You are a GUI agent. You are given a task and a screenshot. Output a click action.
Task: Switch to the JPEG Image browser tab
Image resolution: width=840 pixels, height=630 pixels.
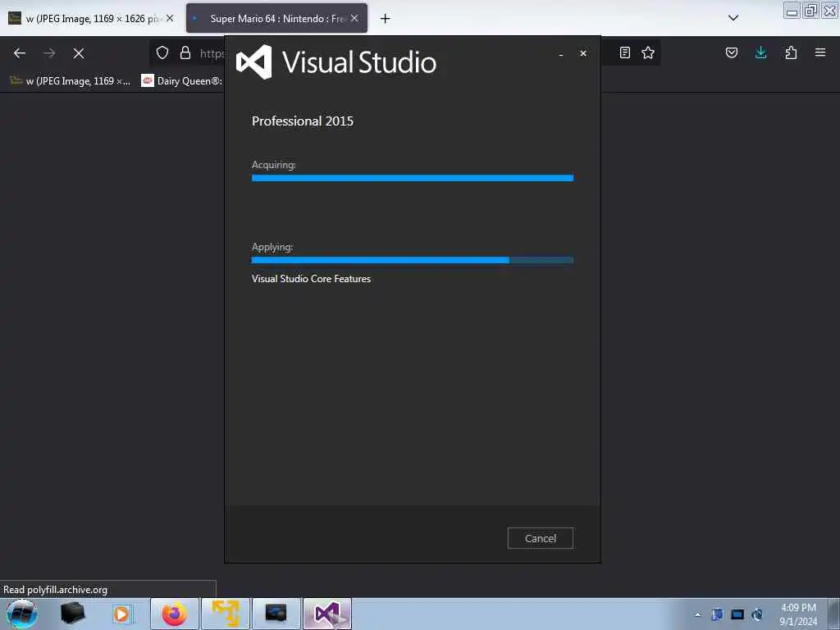90,18
